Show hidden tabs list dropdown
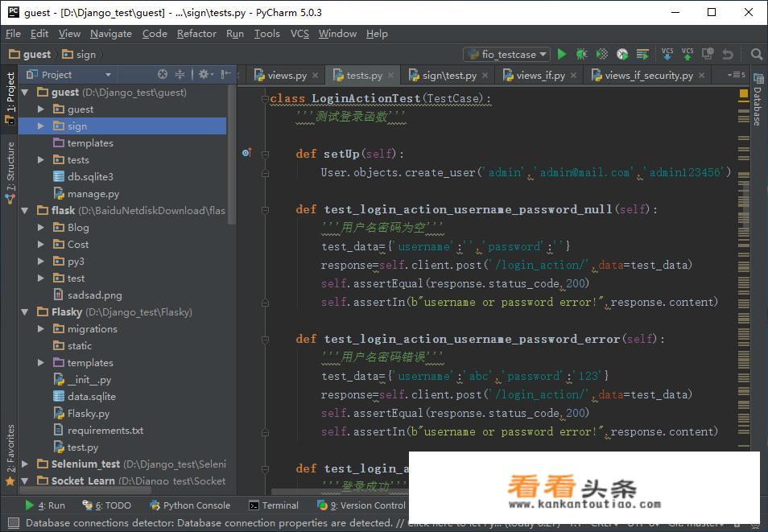768x532 pixels. tap(736, 75)
